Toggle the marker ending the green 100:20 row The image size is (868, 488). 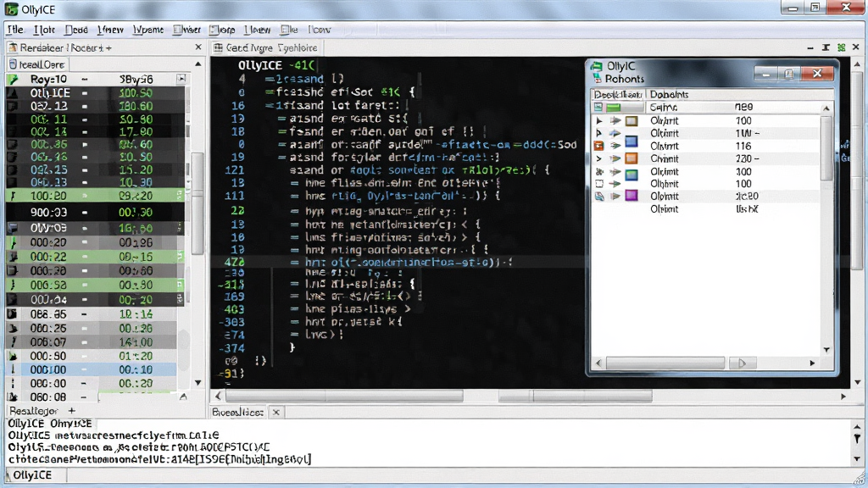point(180,196)
